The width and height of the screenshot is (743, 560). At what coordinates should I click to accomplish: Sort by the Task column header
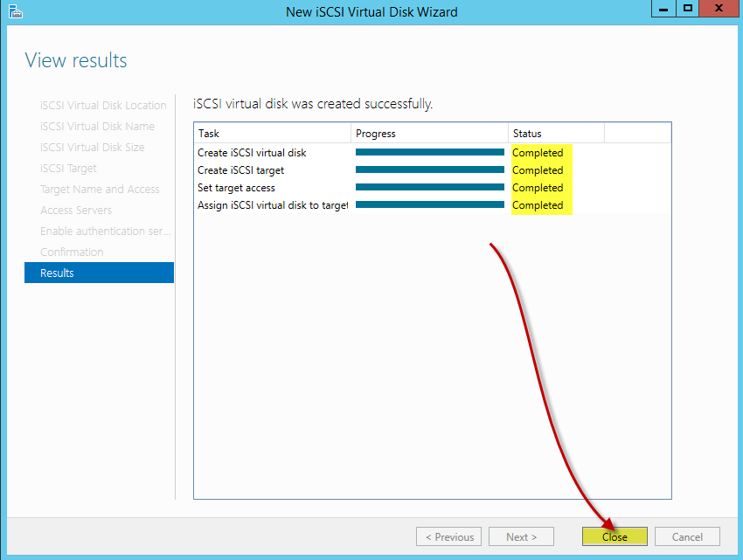(272, 133)
